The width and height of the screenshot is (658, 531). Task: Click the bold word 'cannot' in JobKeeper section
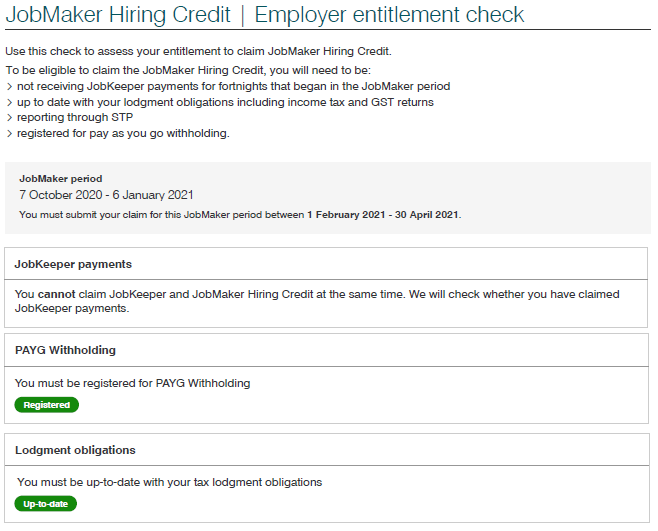click(x=56, y=294)
